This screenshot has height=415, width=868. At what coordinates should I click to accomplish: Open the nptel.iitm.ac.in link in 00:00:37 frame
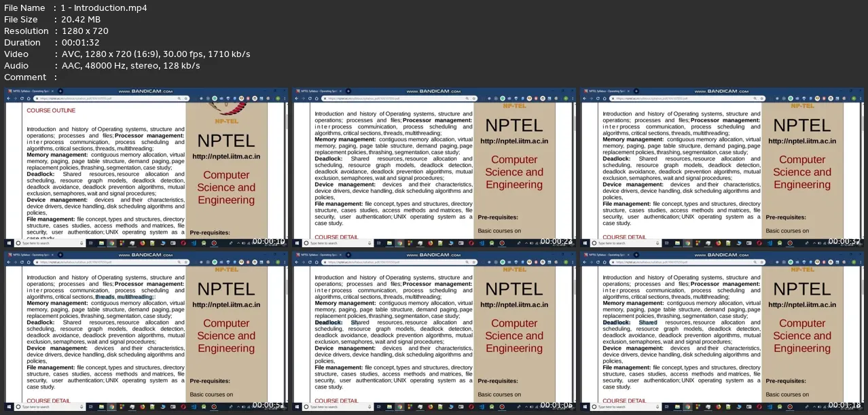[x=802, y=141]
